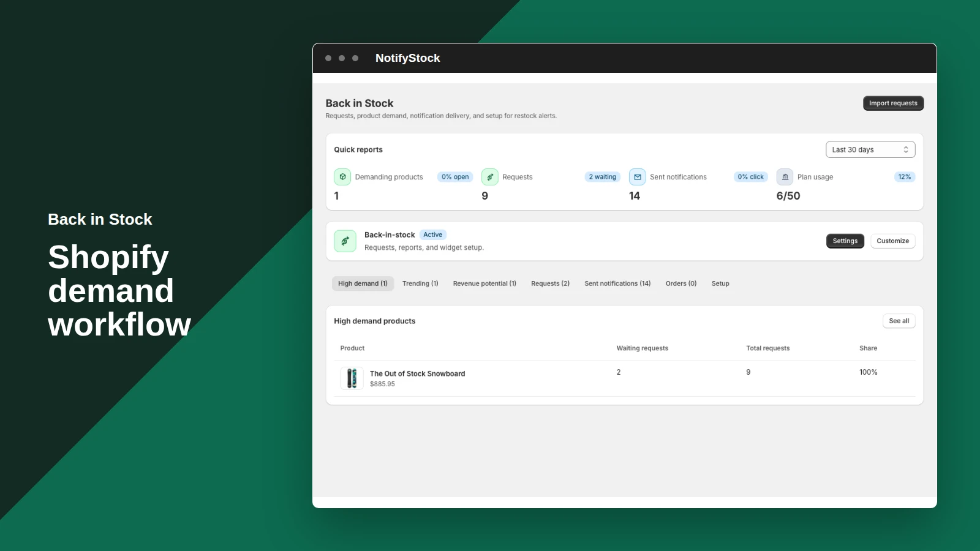Screen dimensions: 980x551
Task: Click the Out of Stock Snowboard thumbnail
Action: [x=352, y=378]
